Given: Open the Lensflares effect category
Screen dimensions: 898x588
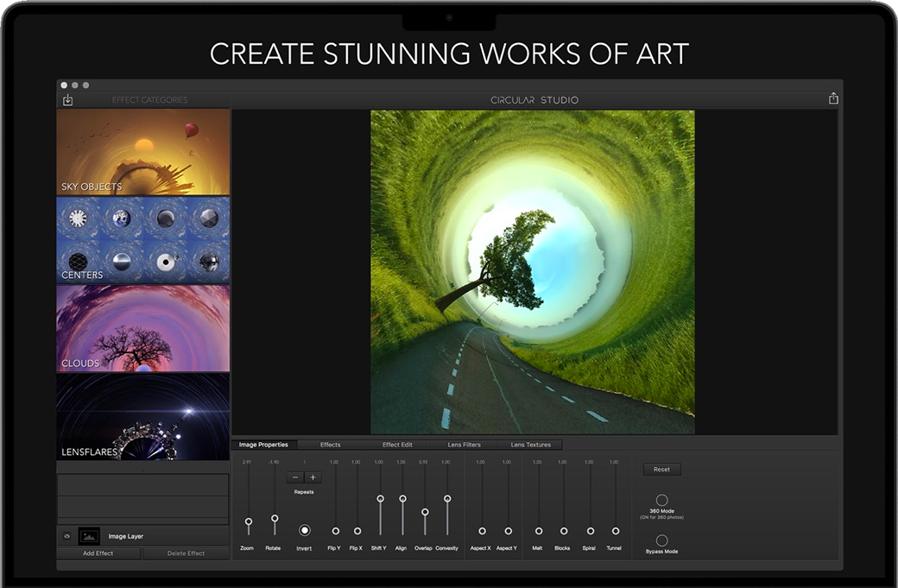Looking at the screenshot, I should (x=143, y=416).
